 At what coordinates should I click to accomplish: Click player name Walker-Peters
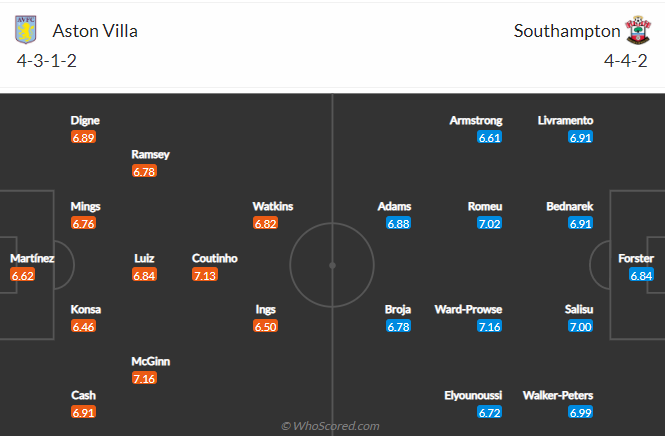pos(558,396)
